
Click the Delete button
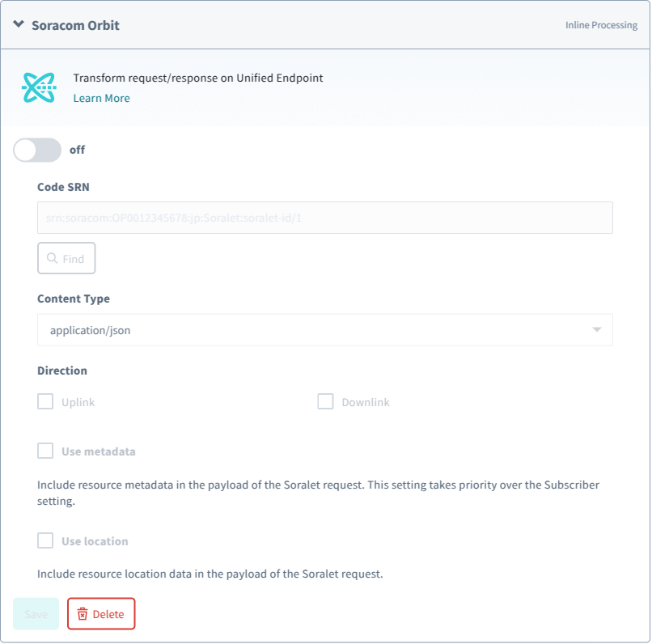[x=101, y=614]
